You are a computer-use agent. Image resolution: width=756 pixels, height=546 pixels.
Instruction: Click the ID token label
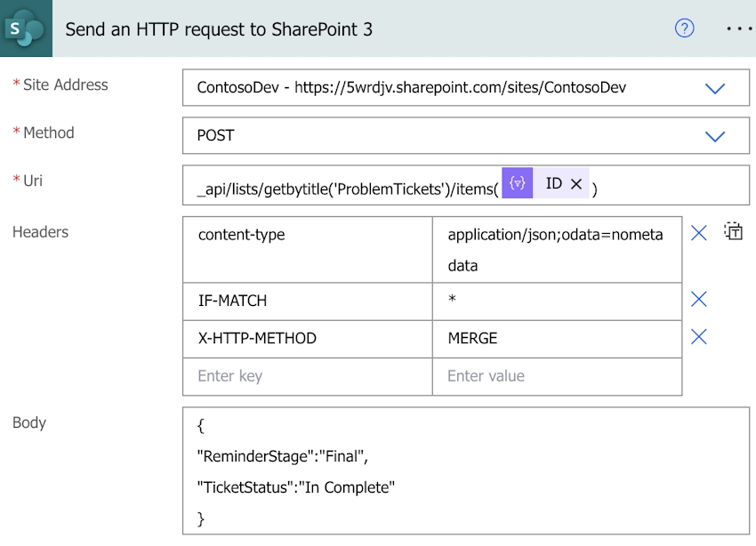pos(553,183)
